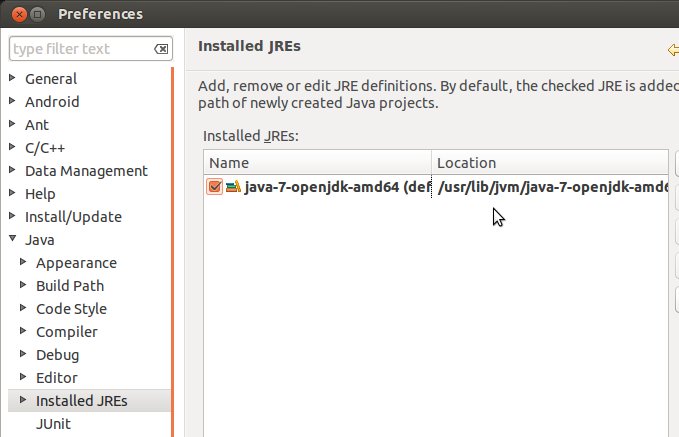Open the JUnit preferences page
Screen dimensions: 679x437
pos(53,424)
